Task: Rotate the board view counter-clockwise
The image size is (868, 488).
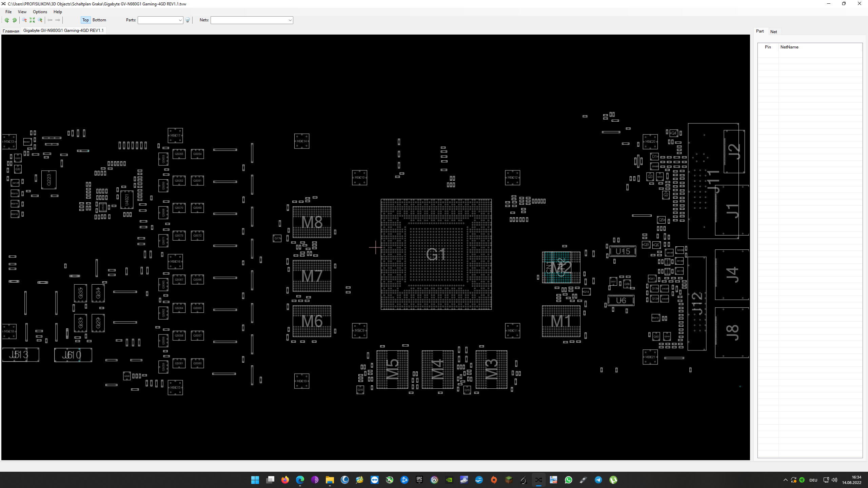Action: [7, 20]
